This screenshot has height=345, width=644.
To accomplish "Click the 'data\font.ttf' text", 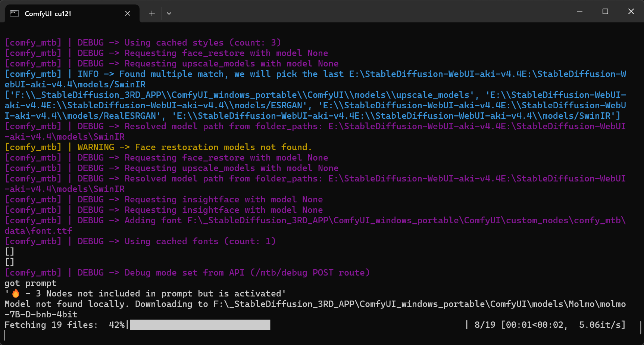I will [x=38, y=231].
